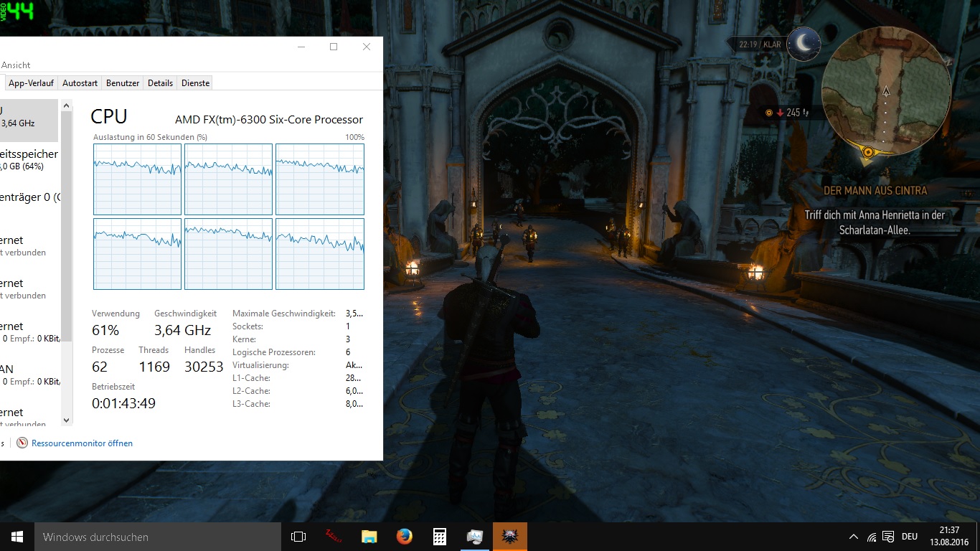Click the Virtualisierung label
Image resolution: width=980 pixels, height=551 pixels.
click(260, 365)
